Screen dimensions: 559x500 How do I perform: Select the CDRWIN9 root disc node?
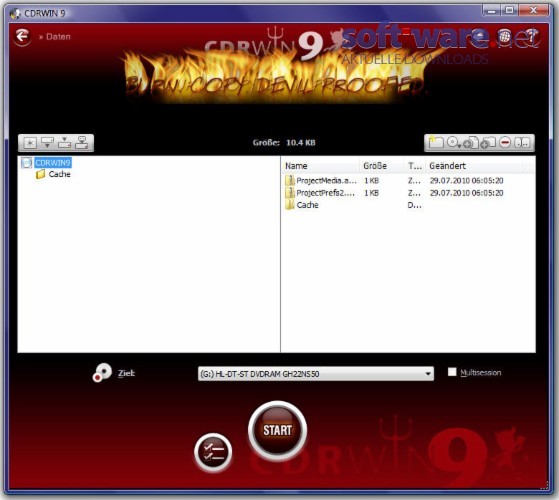pyautogui.click(x=53, y=163)
